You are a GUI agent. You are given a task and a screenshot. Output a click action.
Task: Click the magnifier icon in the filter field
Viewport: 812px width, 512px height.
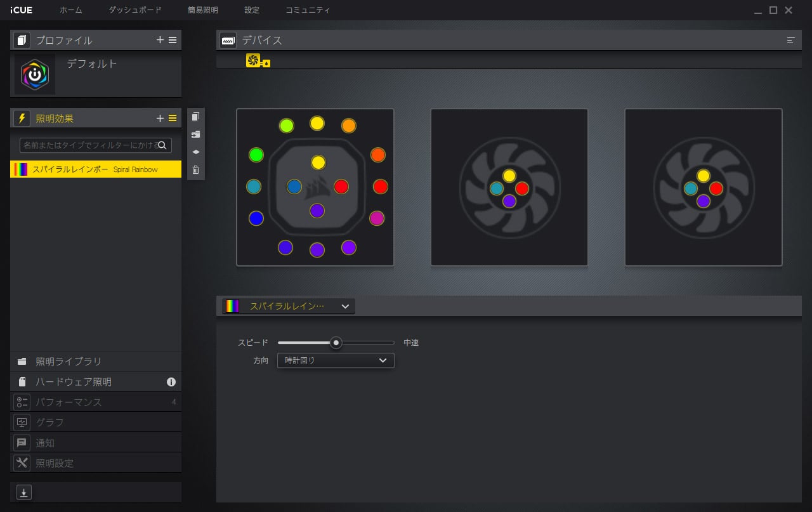point(162,145)
